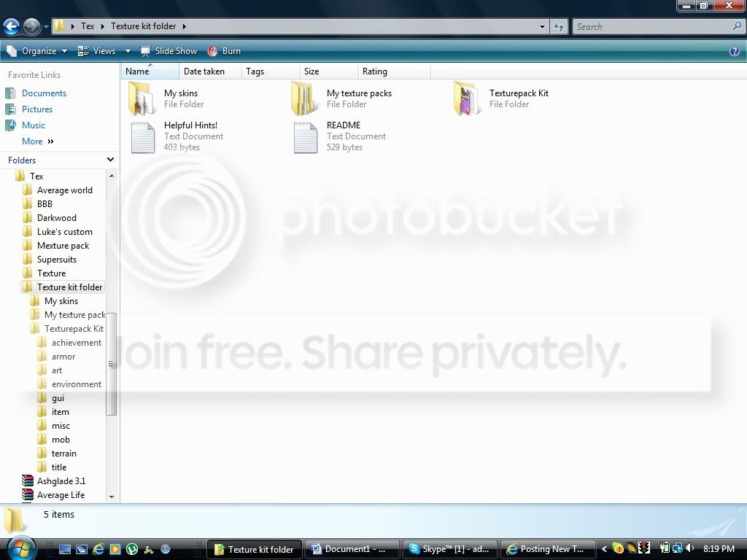Open the My texture packs folder icon

pyautogui.click(x=306, y=98)
